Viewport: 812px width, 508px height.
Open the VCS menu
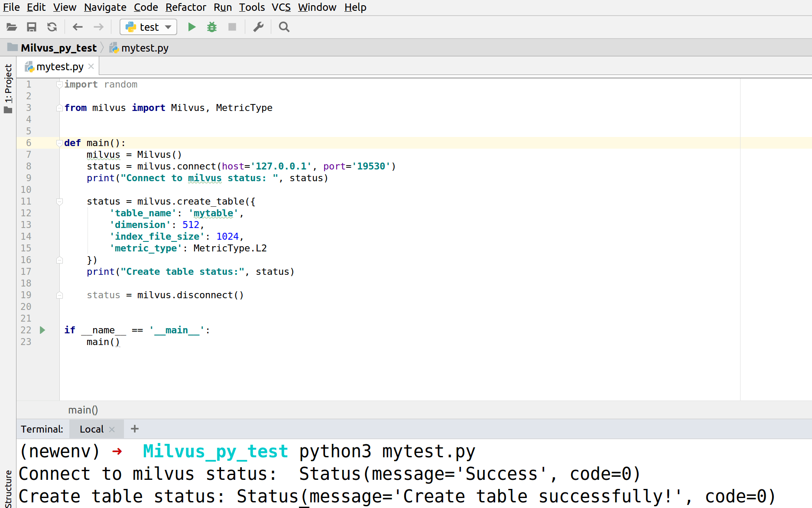(x=281, y=7)
